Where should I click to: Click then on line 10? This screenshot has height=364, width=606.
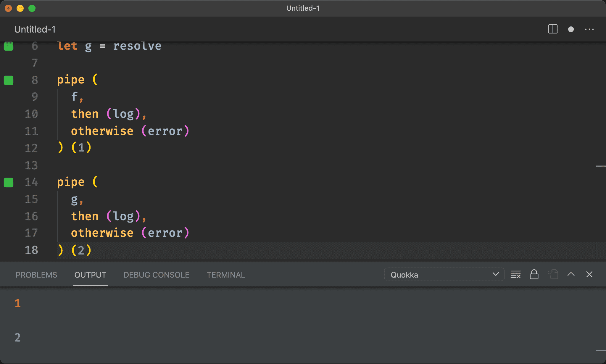85,114
